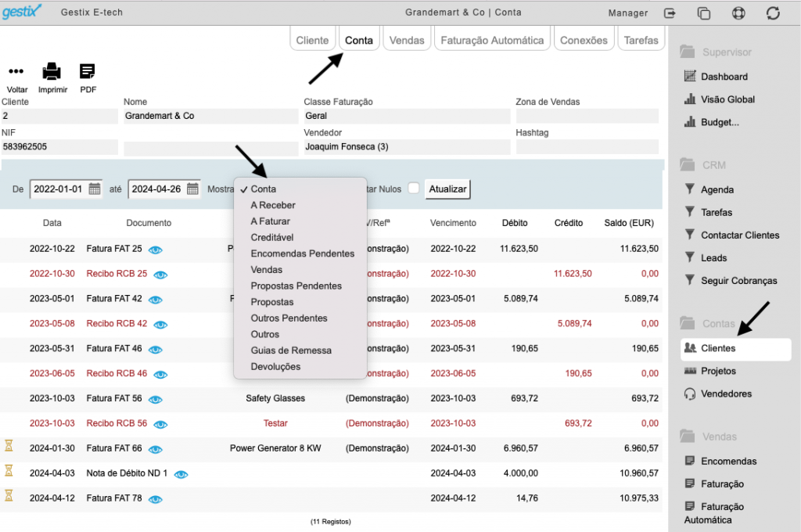801x532 pixels.
Task: Click the NIF field 583962505
Action: click(x=59, y=146)
